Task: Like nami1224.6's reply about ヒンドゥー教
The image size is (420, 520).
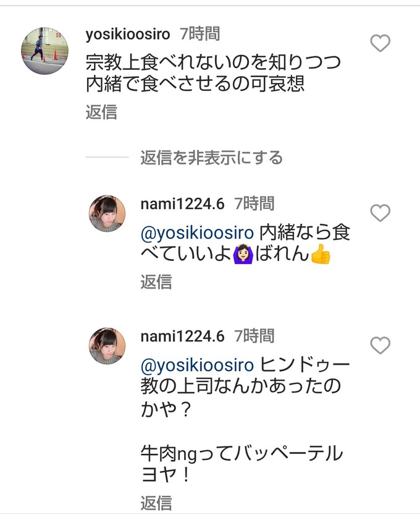Action: (x=380, y=345)
